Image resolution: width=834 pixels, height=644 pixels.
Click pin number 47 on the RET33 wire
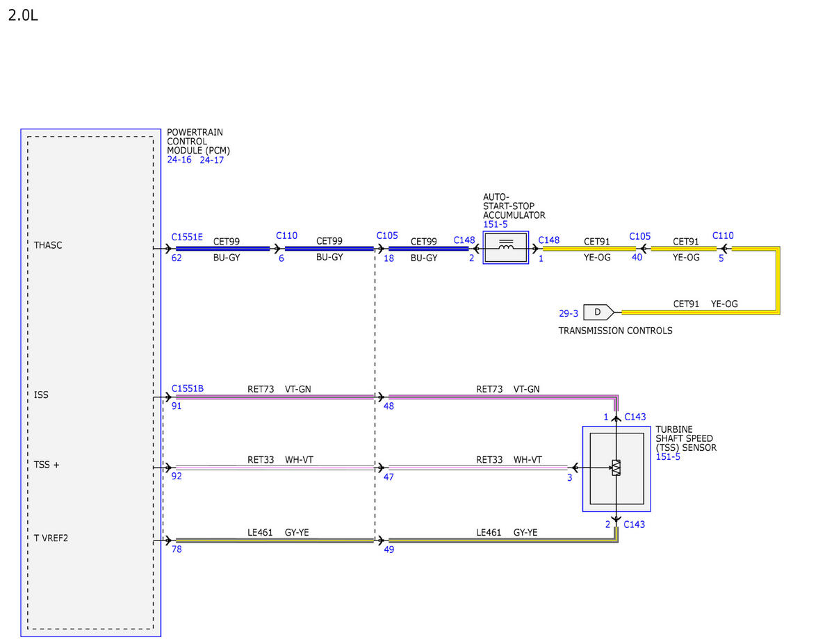389,477
